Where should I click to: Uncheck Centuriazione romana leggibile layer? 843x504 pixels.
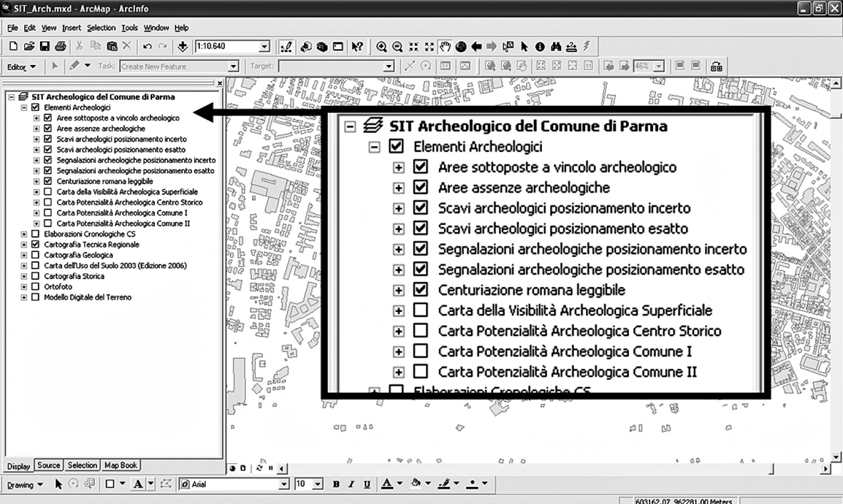coord(48,181)
